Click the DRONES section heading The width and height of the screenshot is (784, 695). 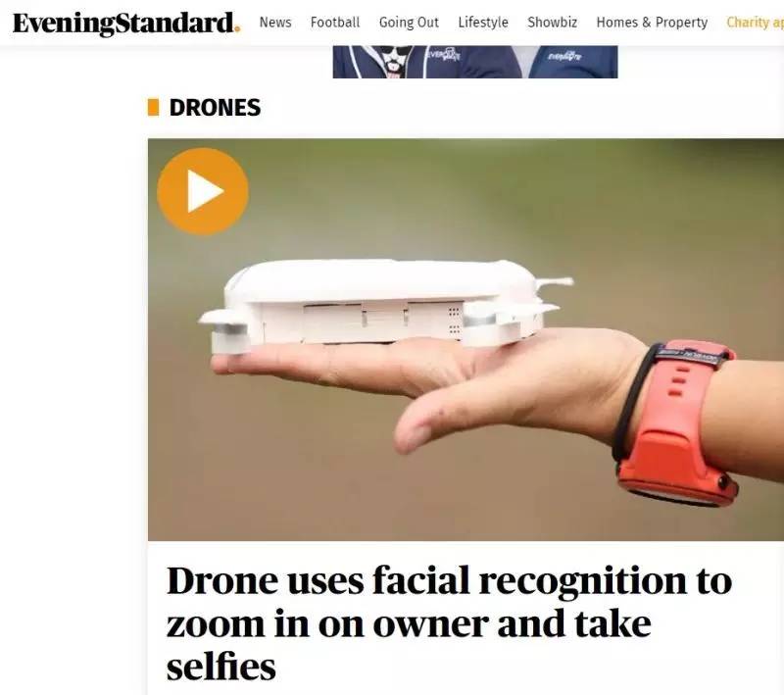coord(215,108)
